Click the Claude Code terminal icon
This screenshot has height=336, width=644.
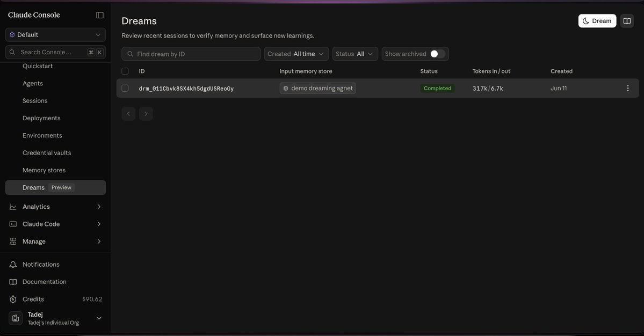(13, 224)
